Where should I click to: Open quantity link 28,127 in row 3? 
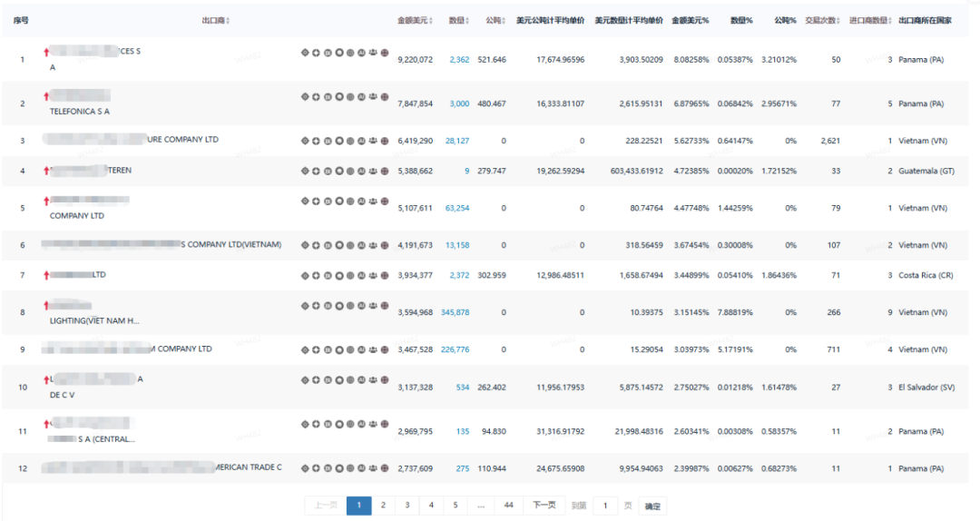(x=456, y=141)
